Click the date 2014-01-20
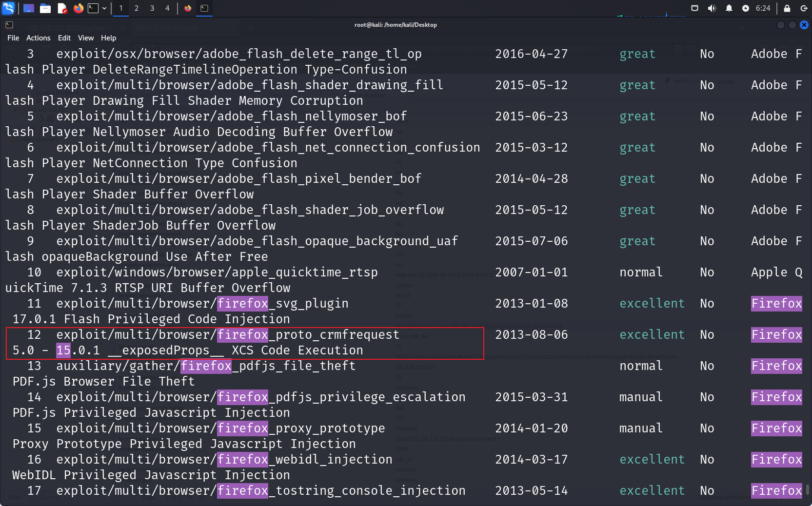Viewport: 812px width, 506px height. coord(532,428)
